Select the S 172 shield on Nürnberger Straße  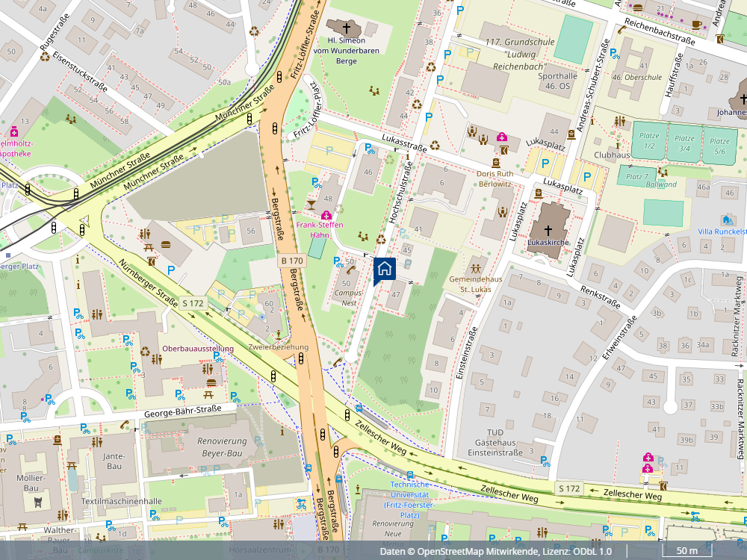(x=193, y=303)
